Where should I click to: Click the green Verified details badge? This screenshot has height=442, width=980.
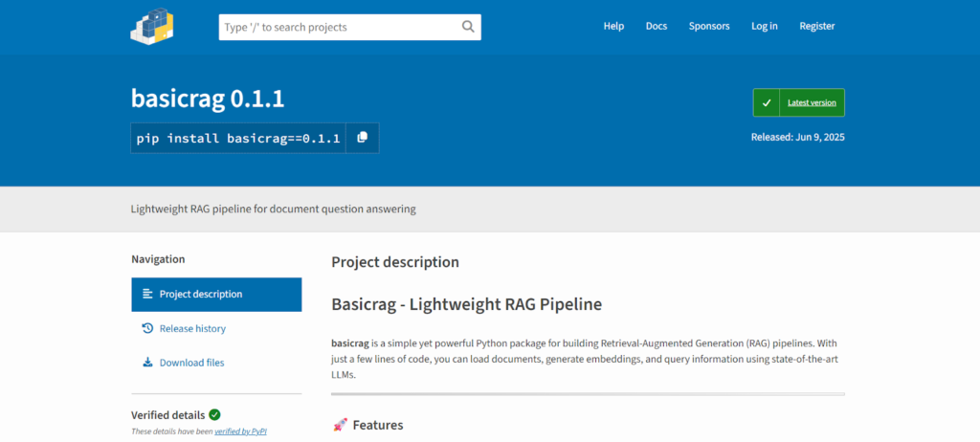tap(214, 414)
